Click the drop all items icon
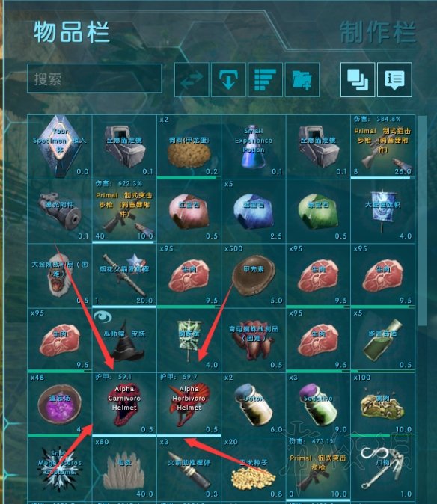437x504 pixels. (x=228, y=80)
